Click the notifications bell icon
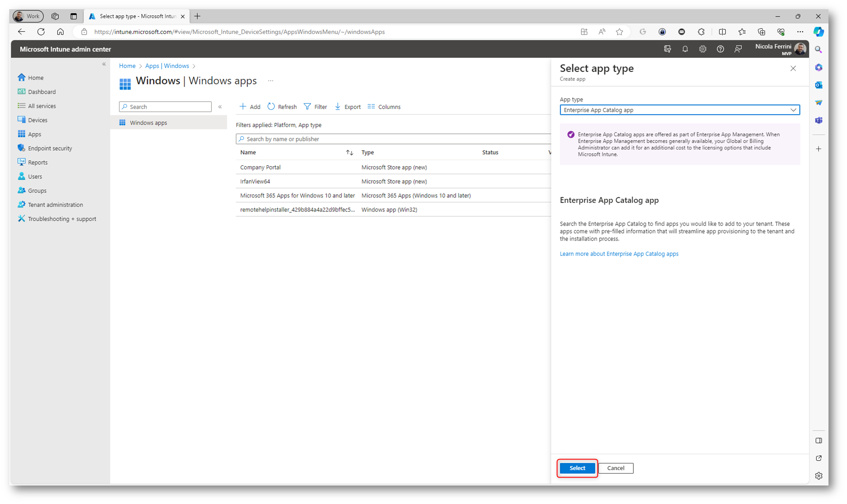The width and height of the screenshot is (847, 504). (x=685, y=49)
